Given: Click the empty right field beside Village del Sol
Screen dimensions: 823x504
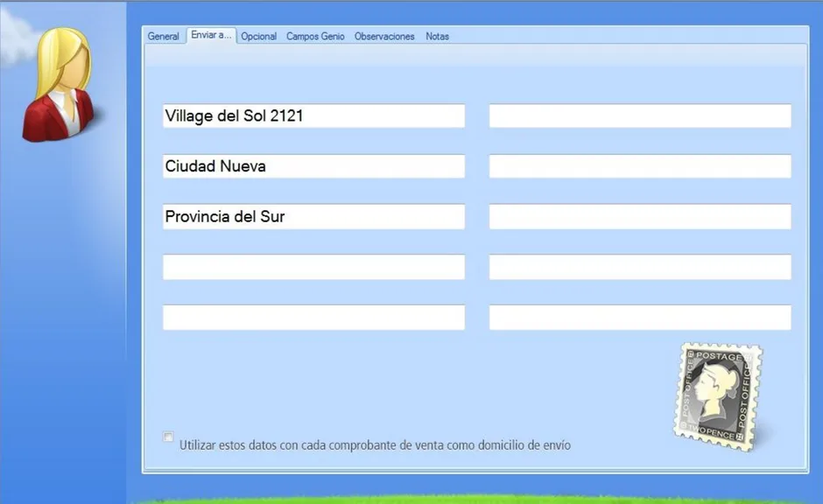Looking at the screenshot, I should (640, 115).
